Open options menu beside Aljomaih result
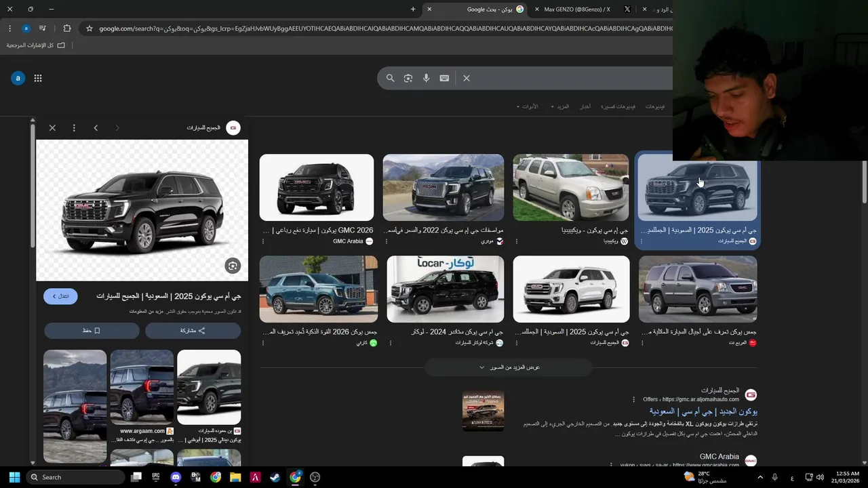The image size is (868, 488). [x=634, y=399]
